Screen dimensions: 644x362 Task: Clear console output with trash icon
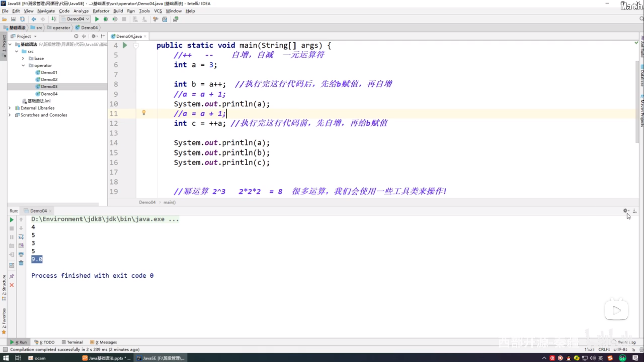click(21, 263)
